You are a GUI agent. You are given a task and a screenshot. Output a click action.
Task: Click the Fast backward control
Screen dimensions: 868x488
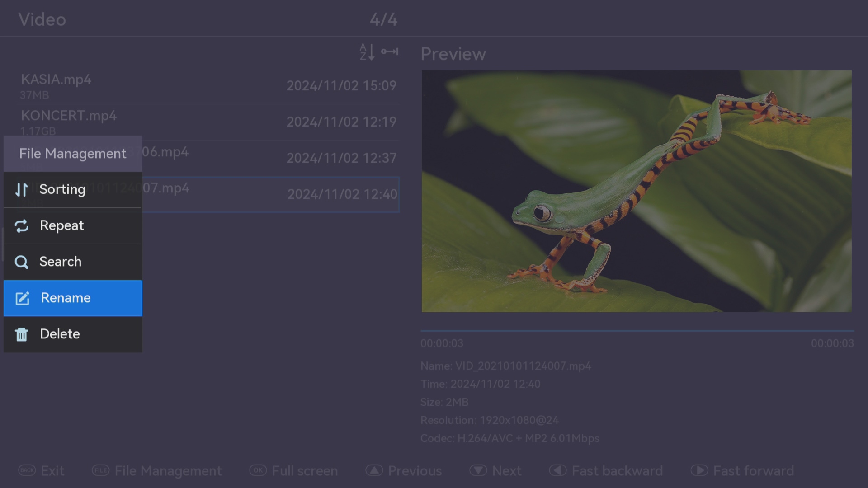point(606,470)
